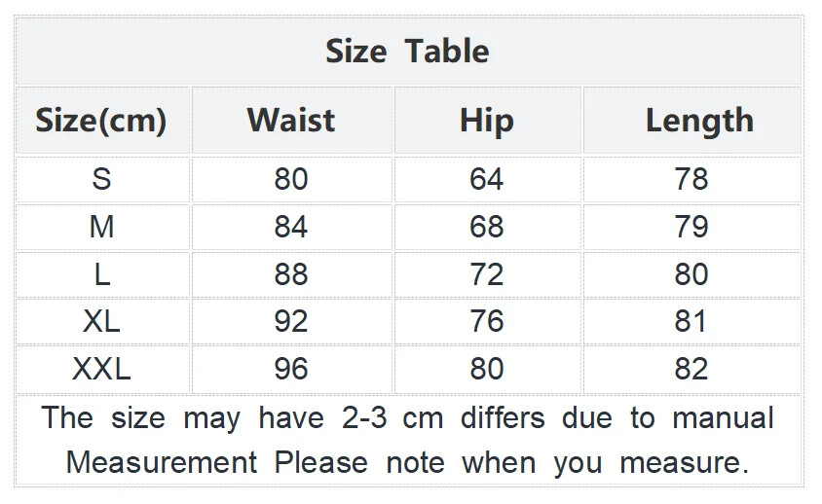Select the S size row label
The image size is (822, 504).
tap(101, 179)
